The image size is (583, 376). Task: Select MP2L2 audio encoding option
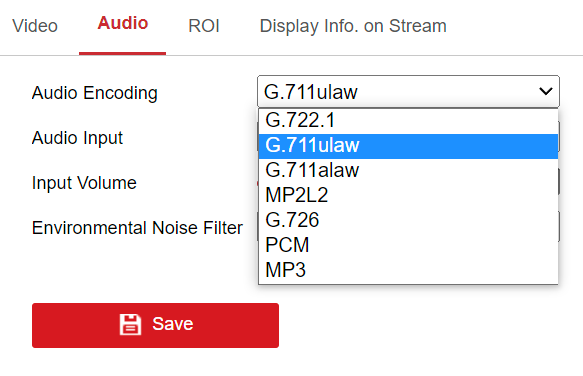click(x=408, y=195)
